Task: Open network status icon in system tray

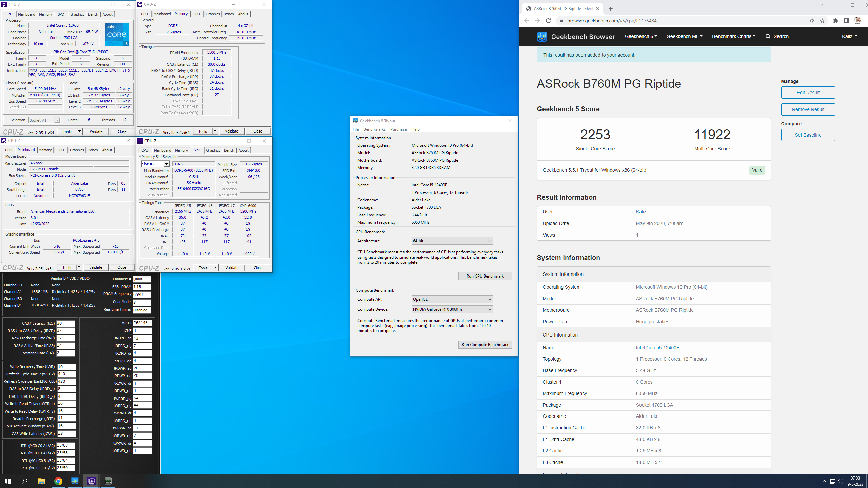Action: 832,481
